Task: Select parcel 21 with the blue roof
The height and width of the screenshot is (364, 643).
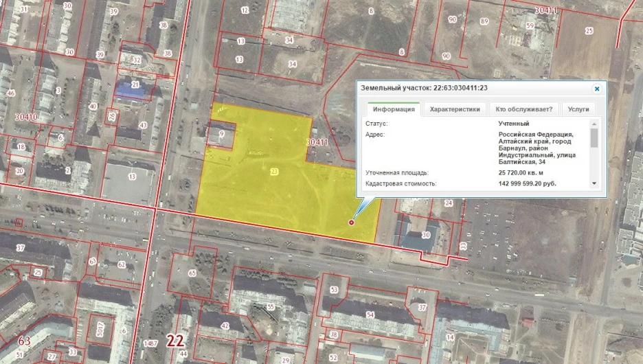Action: click(135, 84)
